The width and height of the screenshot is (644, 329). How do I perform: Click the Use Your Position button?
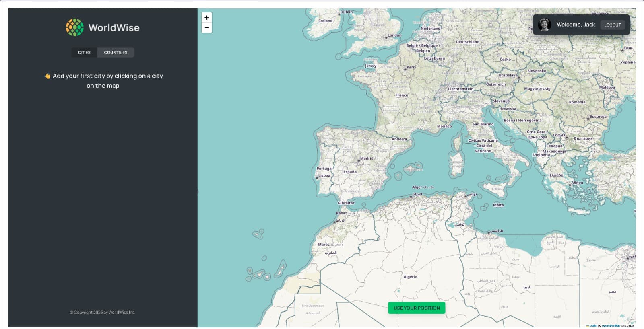coord(417,308)
